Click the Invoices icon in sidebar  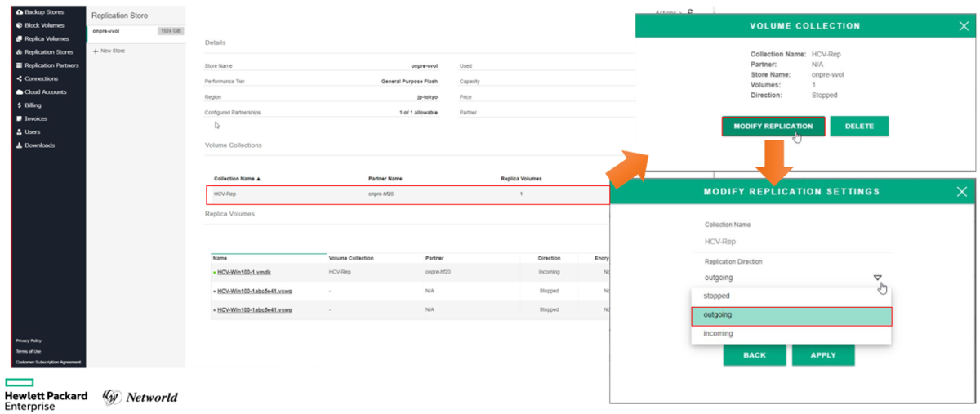pyautogui.click(x=19, y=118)
